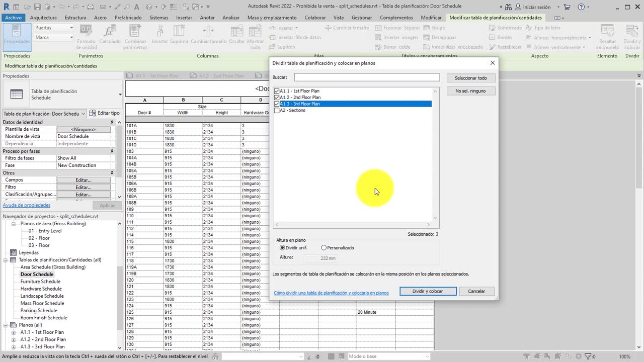Open the shopping cart icon in title bar
644x362 pixels.
pos(567,7)
